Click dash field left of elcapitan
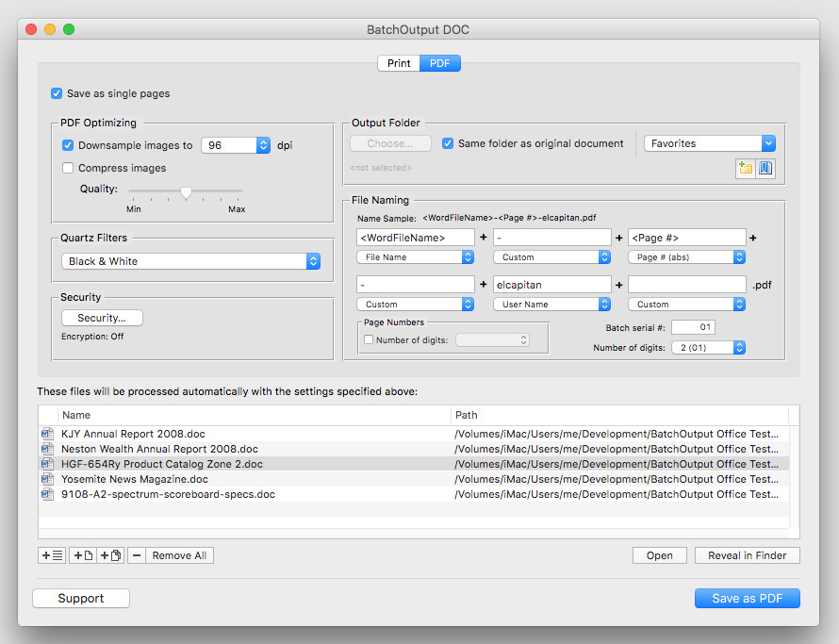The width and height of the screenshot is (839, 644). pyautogui.click(x=415, y=285)
